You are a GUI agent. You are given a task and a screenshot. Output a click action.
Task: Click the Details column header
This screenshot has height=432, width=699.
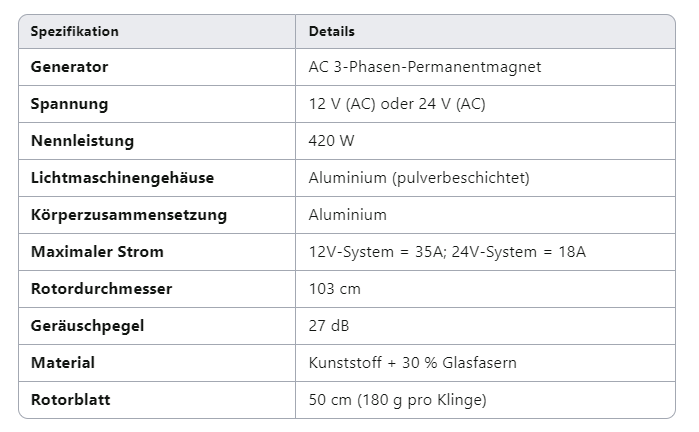pos(331,32)
